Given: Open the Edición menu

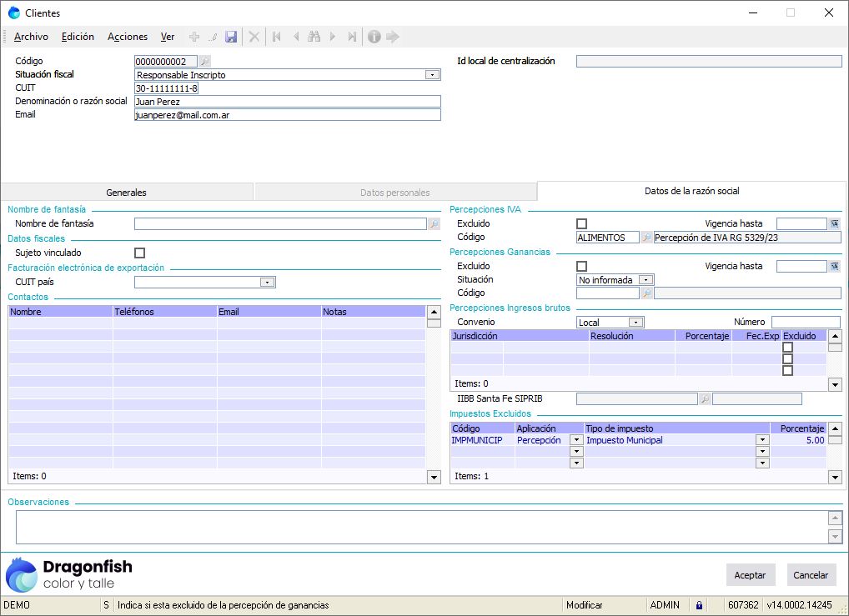Looking at the screenshot, I should pyautogui.click(x=78, y=37).
